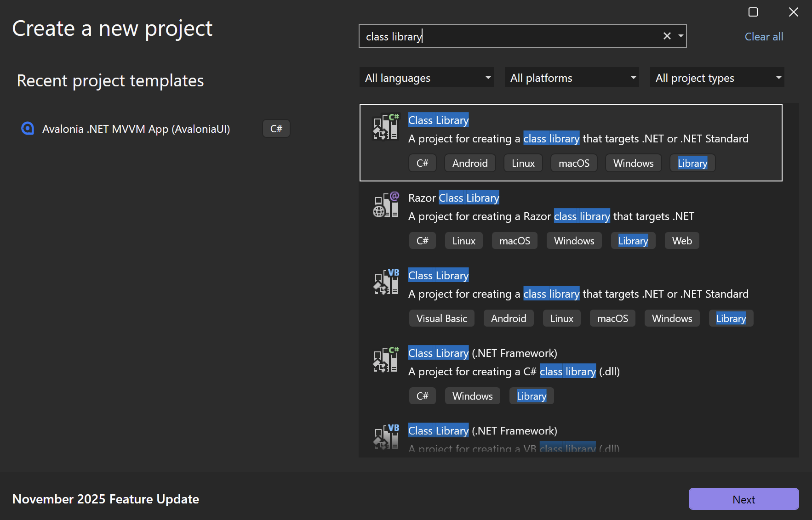
Task: Click the VB Class Library (.NET Framework) icon
Action: 386,437
